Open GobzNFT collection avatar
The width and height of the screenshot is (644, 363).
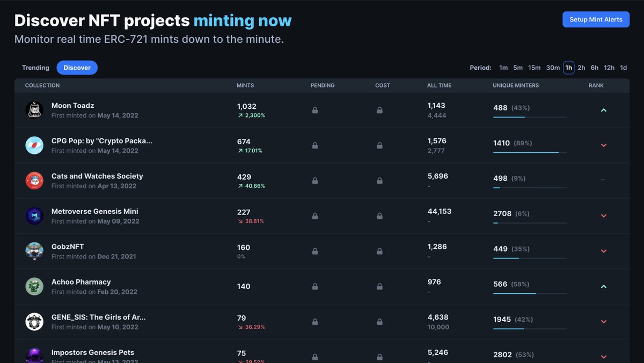pos(34,251)
